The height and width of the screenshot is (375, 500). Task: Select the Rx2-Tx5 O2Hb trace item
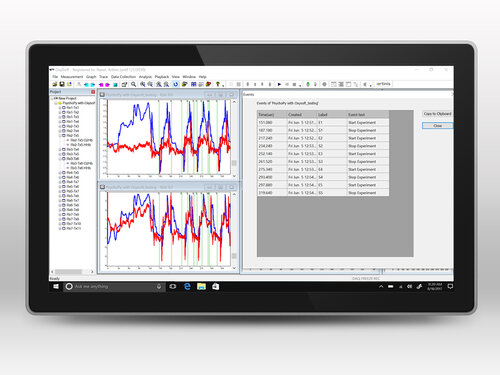[81, 140]
